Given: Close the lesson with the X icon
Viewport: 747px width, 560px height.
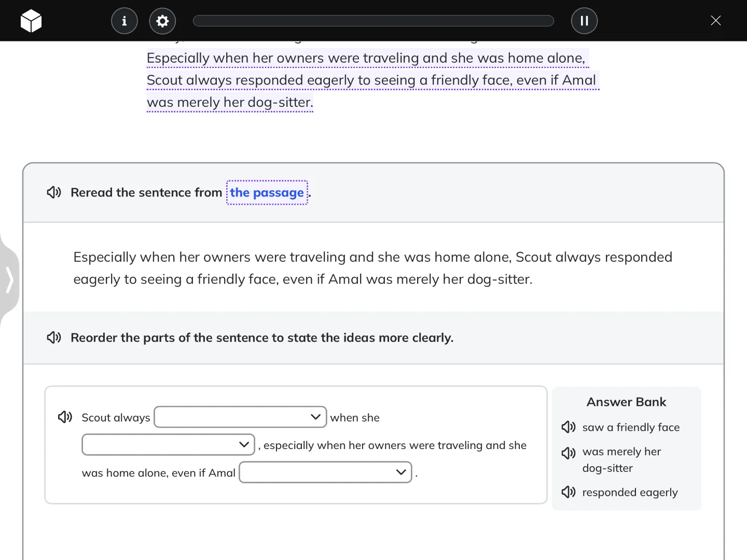Looking at the screenshot, I should [x=716, y=20].
